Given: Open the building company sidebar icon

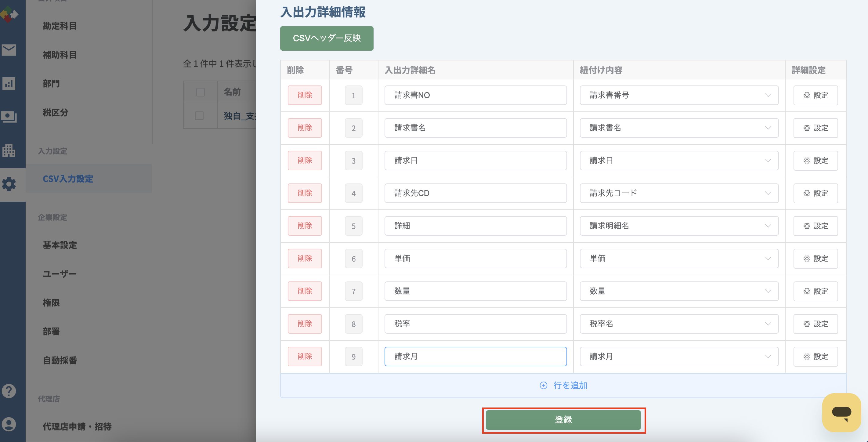Looking at the screenshot, I should click(9, 150).
